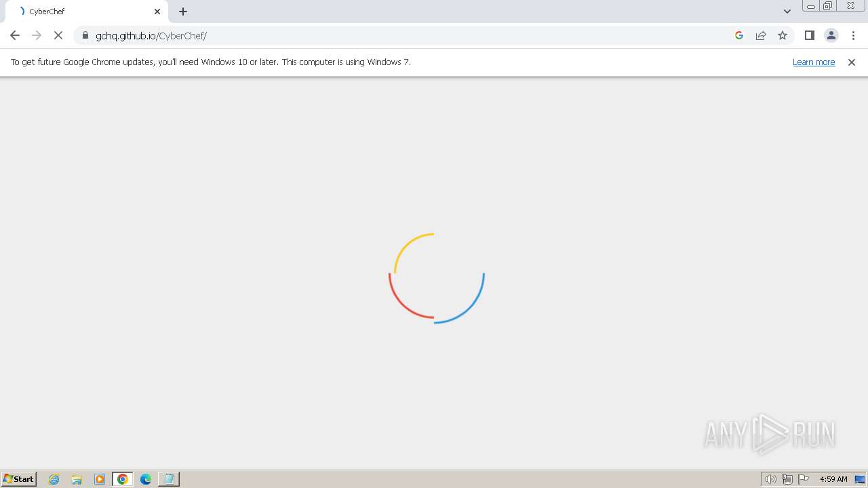This screenshot has height=488, width=868.
Task: Restore down the Chrome window
Action: pyautogui.click(x=828, y=6)
